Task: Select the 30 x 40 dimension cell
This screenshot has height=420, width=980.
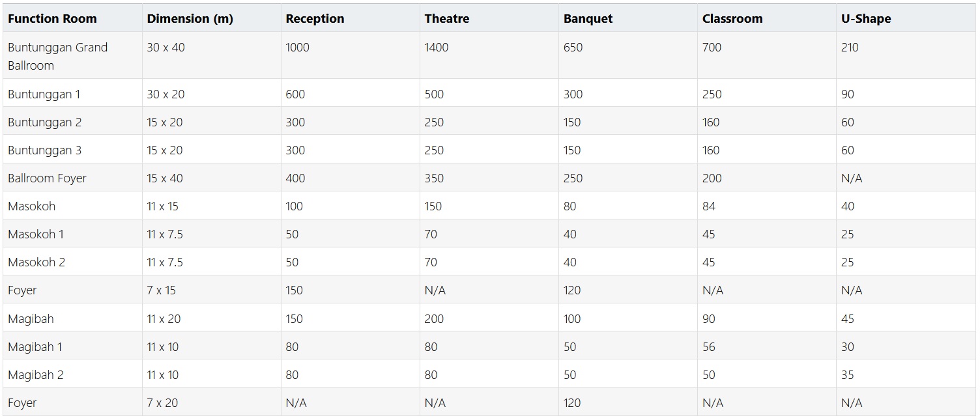Action: (x=166, y=48)
